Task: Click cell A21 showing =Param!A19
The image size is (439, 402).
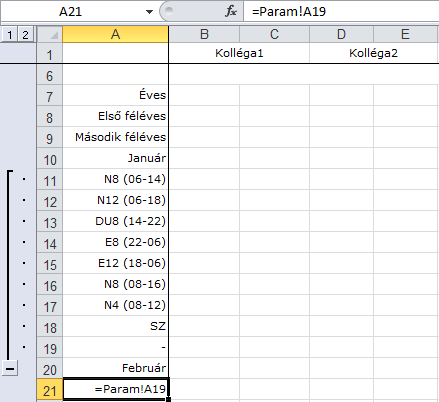Action: 115,389
